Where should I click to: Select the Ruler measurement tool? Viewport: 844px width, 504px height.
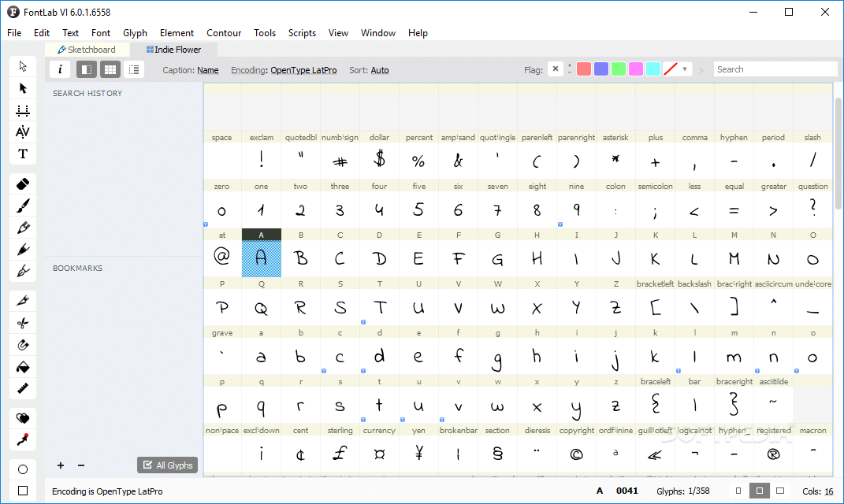pyautogui.click(x=23, y=389)
